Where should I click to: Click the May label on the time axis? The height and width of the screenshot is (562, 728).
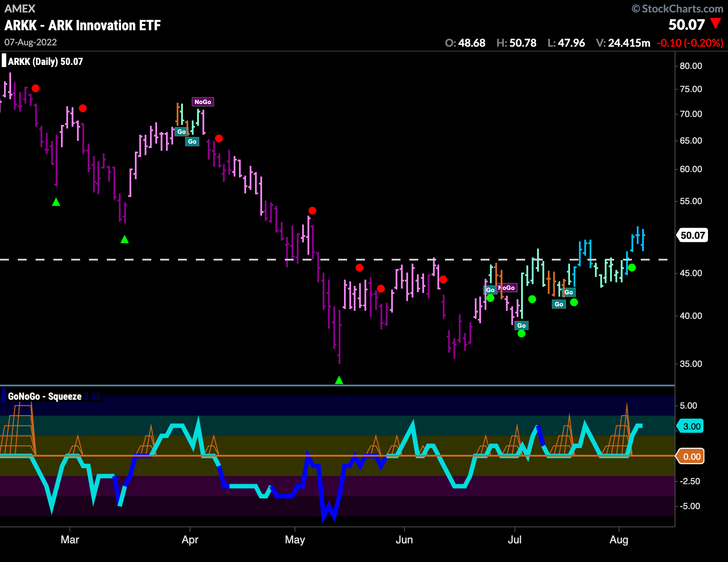[x=295, y=540]
